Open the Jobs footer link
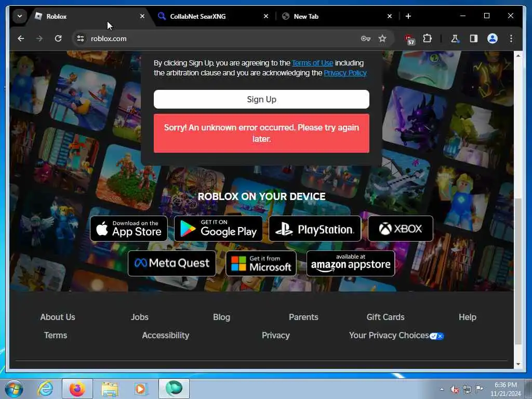Image resolution: width=532 pixels, height=399 pixels. click(140, 317)
